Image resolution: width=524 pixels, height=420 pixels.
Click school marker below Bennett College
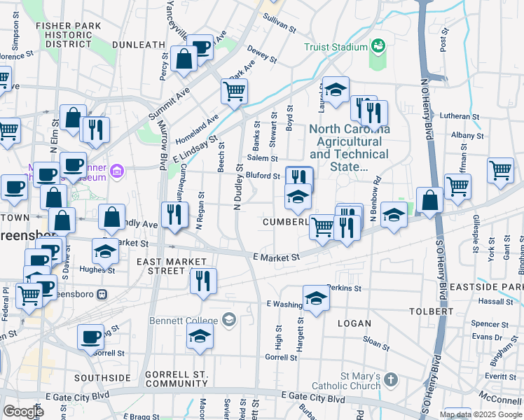200,337
